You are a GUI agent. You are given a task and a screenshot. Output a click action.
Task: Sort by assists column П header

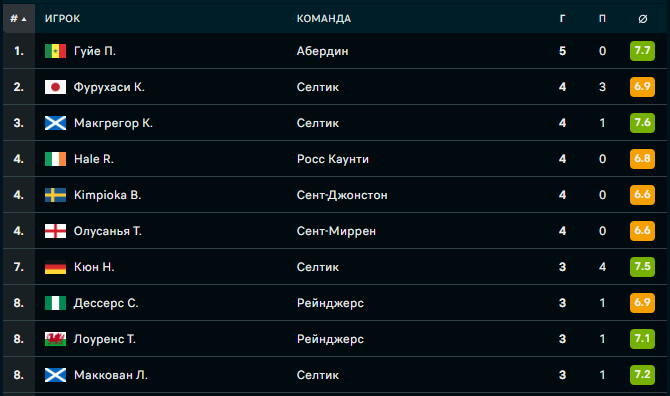click(x=602, y=18)
